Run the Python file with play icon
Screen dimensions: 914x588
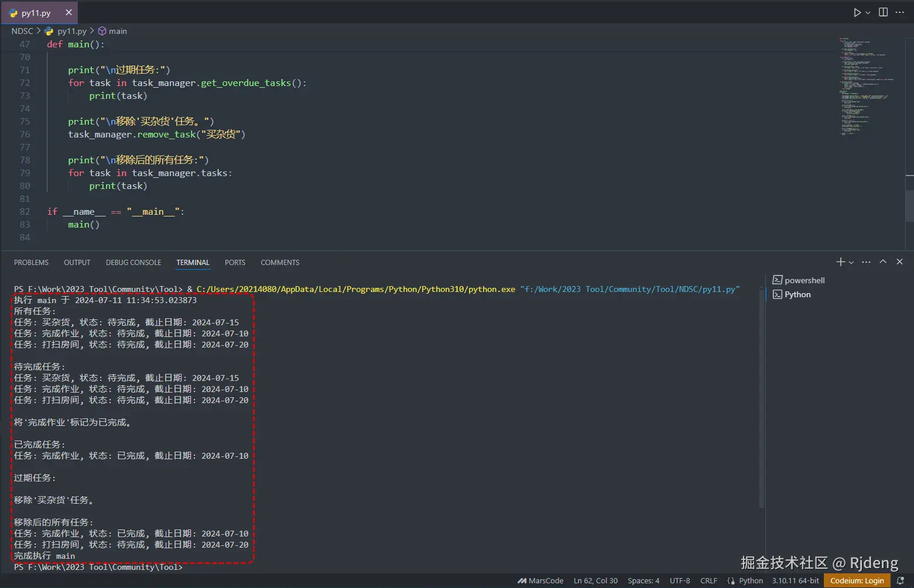tap(857, 12)
